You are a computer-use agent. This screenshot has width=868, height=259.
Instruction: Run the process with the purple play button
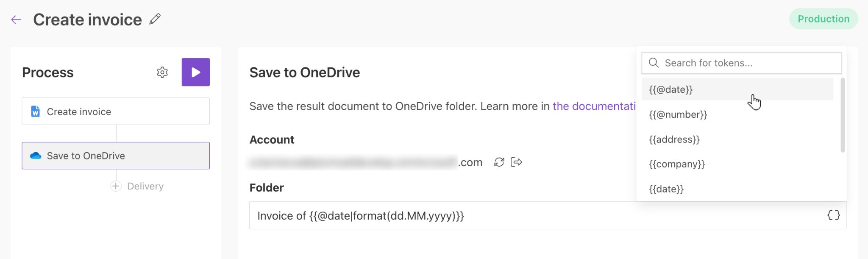(195, 72)
